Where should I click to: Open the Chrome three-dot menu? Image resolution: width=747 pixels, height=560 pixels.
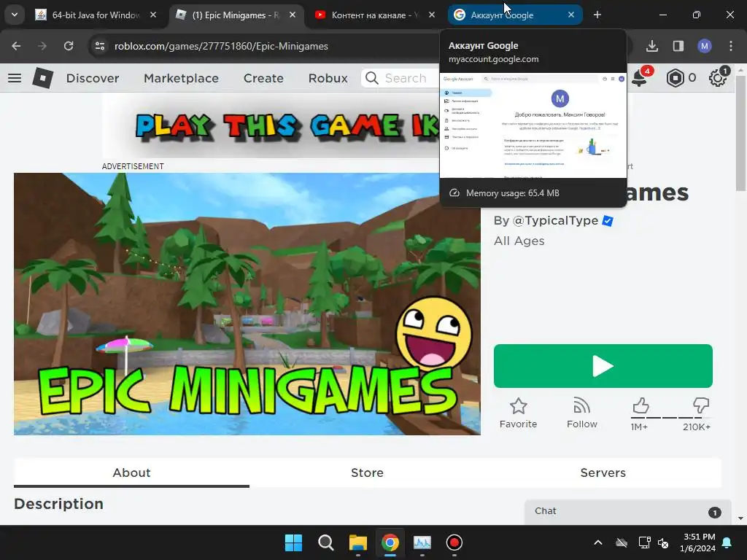pyautogui.click(x=731, y=46)
